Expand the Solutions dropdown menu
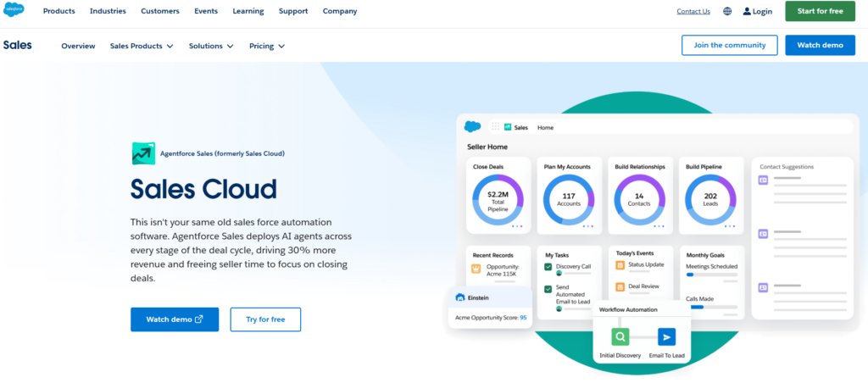Viewport: 868px width, 383px height. pos(211,46)
